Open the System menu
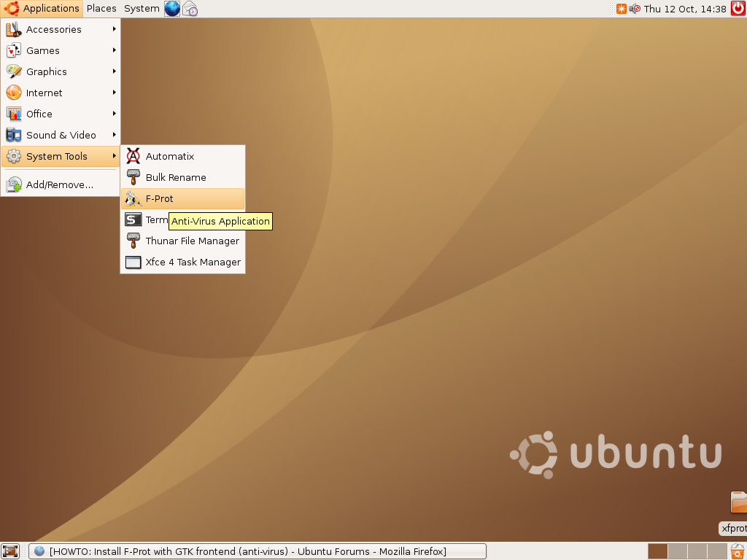Screen dimensions: 747x560 [142, 9]
